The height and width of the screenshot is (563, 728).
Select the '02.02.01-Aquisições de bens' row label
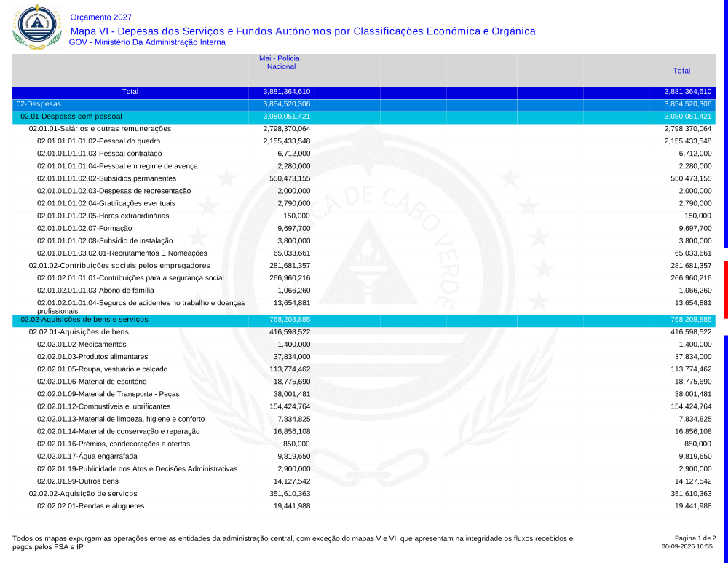(79, 332)
